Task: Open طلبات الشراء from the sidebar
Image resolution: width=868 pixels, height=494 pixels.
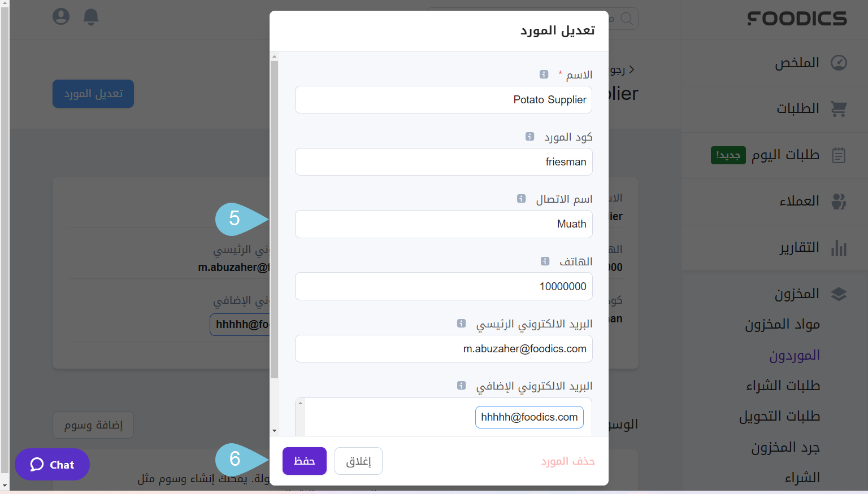Action: (x=782, y=386)
